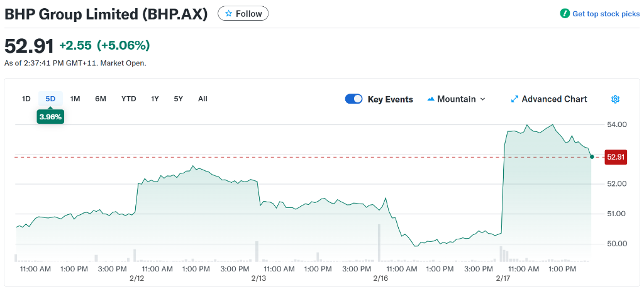644x289 pixels.
Task: Open the Advanced Chart view
Action: (554, 99)
